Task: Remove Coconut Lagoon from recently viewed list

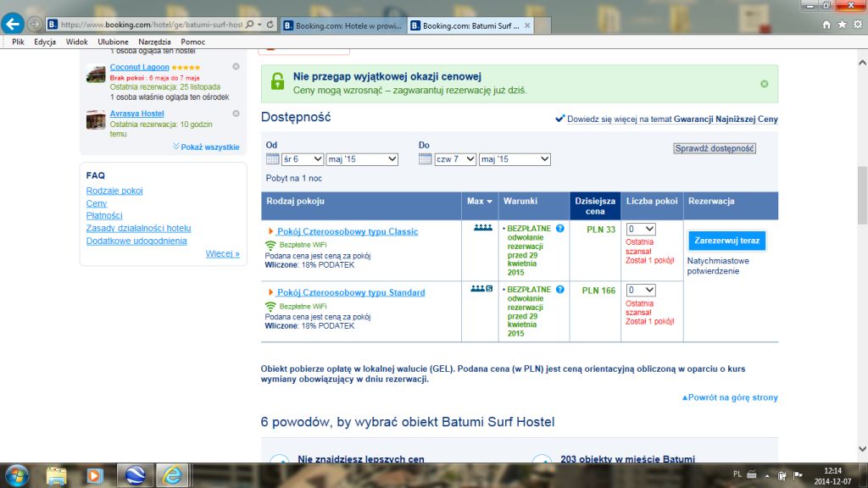Action: pyautogui.click(x=236, y=66)
